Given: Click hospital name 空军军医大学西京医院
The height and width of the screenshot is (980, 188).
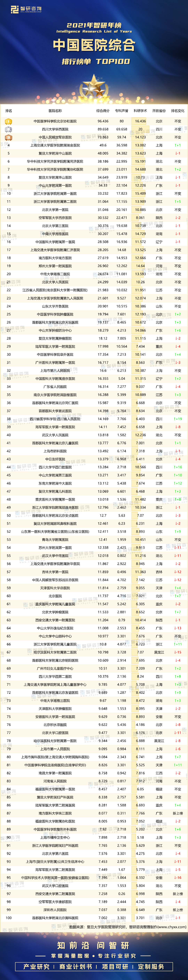Looking at the screenshot, I should tap(55, 218).
